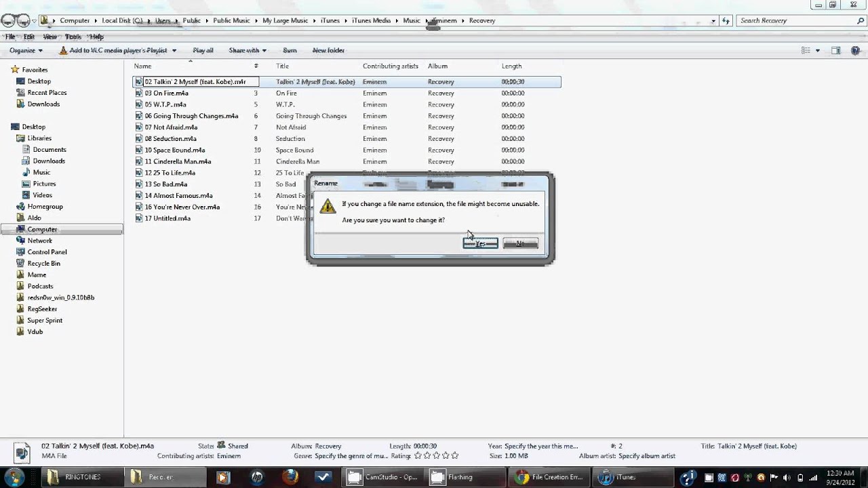Add to VLC media player's Playlist
868x488 pixels.
(113, 50)
